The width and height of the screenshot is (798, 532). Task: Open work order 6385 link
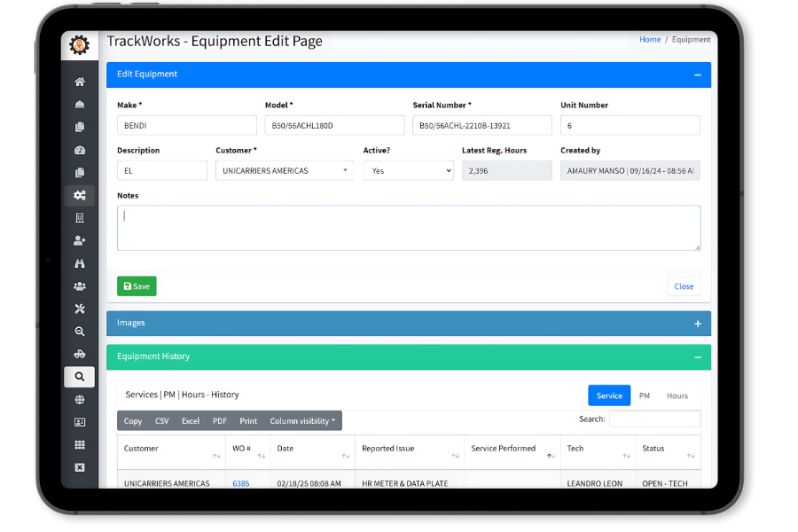pyautogui.click(x=240, y=483)
